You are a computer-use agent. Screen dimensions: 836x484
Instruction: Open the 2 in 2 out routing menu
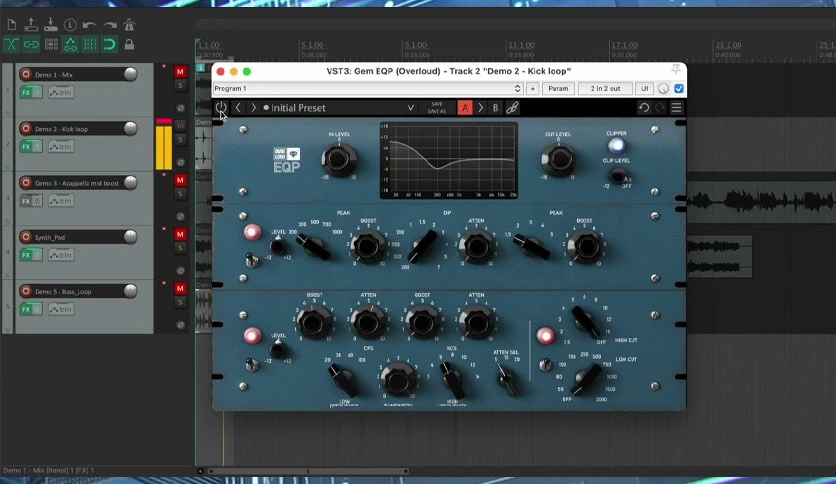[x=605, y=88]
